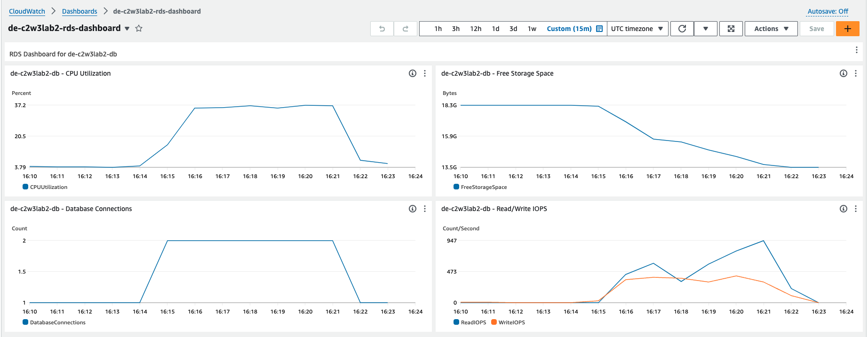Open UTC timezone dropdown

[637, 29]
